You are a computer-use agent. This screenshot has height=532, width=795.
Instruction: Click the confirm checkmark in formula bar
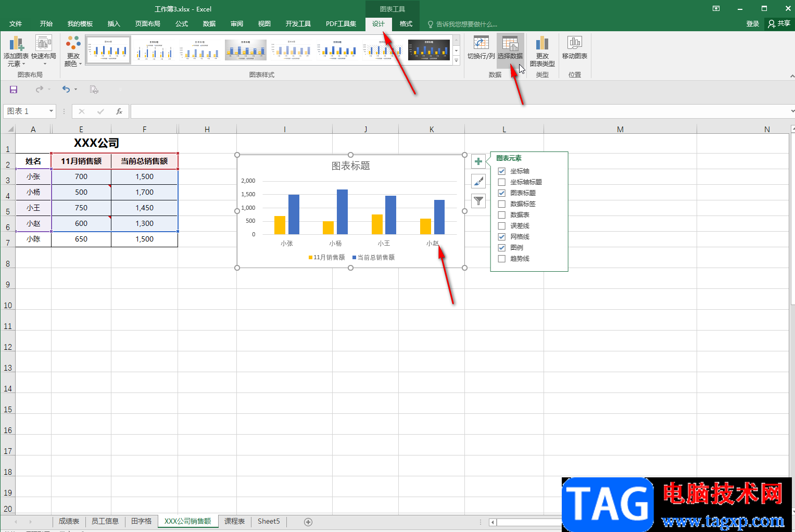click(x=100, y=111)
